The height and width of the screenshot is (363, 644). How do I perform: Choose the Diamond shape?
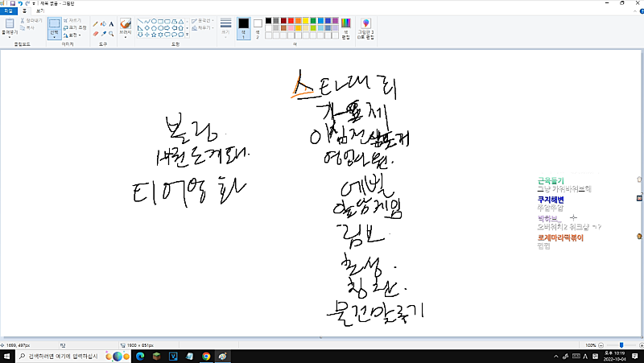[x=147, y=28]
